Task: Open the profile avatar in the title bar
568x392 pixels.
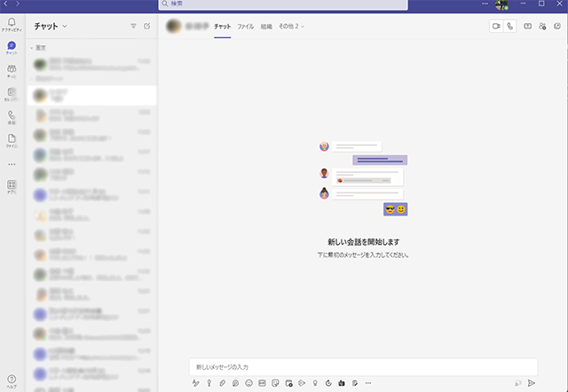Action: (501, 4)
